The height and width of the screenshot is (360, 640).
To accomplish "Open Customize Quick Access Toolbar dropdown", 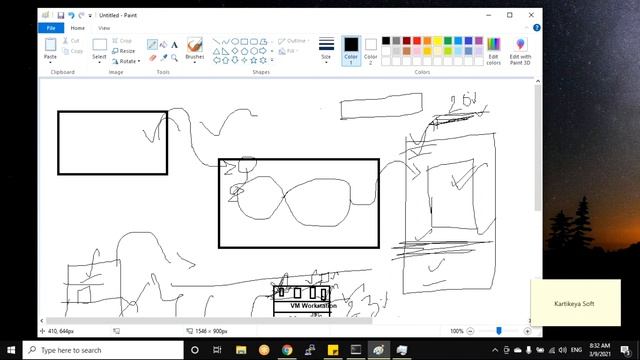I will [x=90, y=16].
